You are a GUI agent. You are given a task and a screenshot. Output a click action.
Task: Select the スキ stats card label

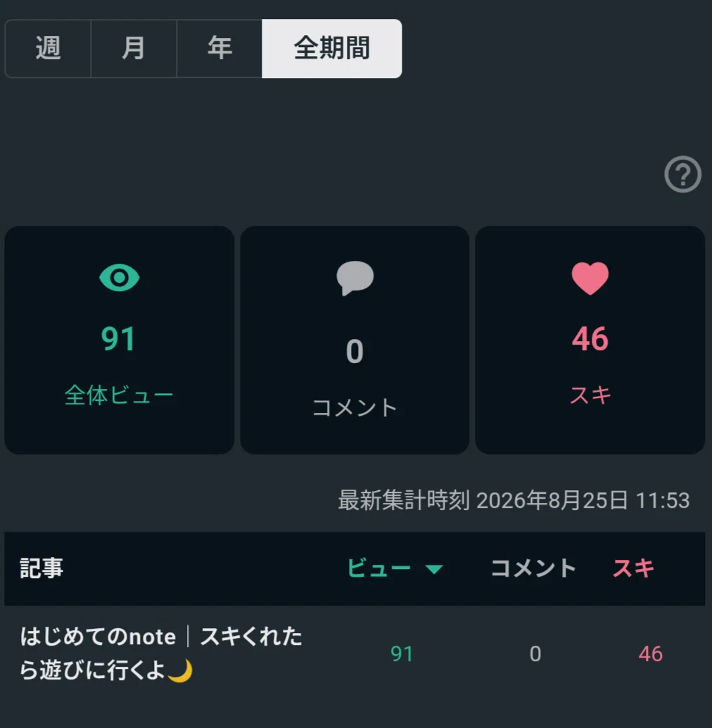590,395
